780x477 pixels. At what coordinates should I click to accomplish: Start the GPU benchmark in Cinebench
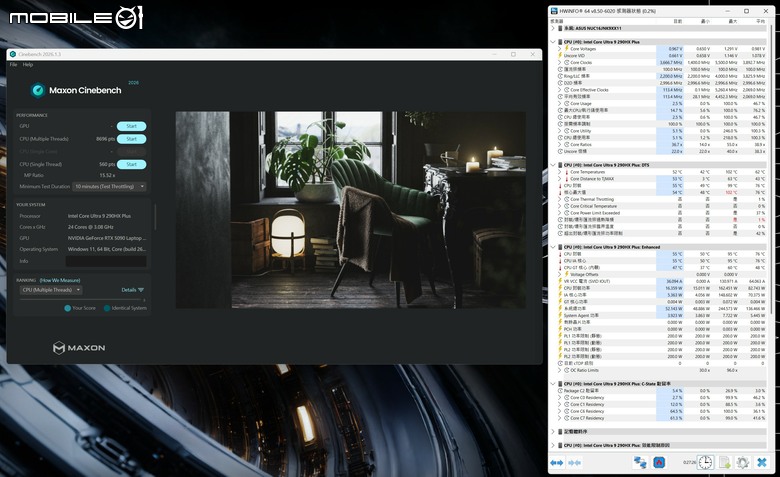131,126
